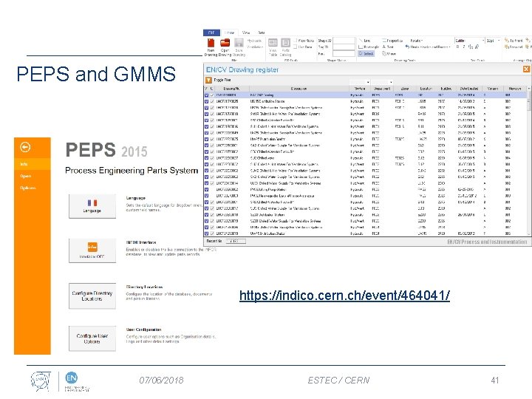Click the Tag ID input field
The width and height of the screenshot is (532, 399).
[x=344, y=47]
